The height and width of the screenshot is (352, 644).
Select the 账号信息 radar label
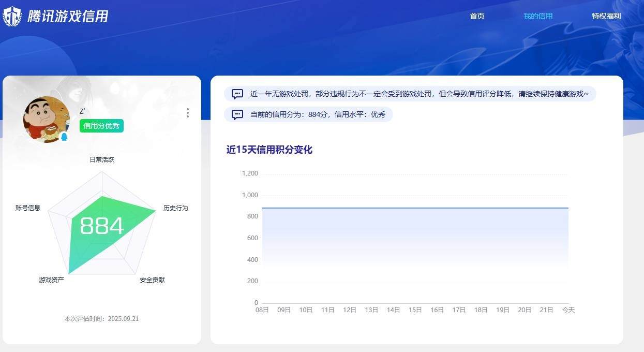(28, 208)
